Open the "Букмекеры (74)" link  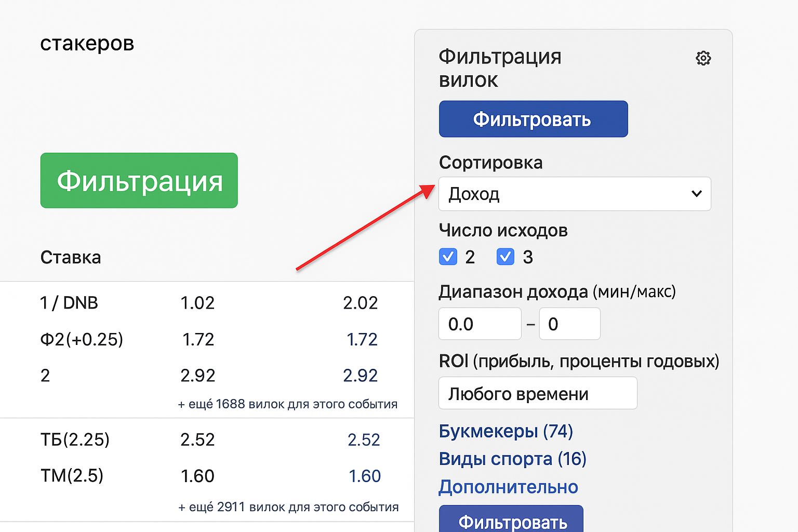(506, 431)
